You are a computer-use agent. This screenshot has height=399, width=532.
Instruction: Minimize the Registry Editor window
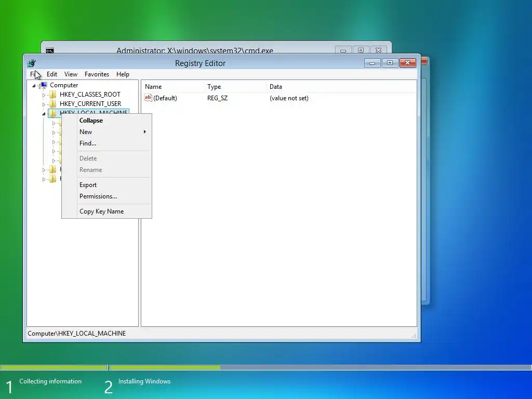[x=372, y=63]
